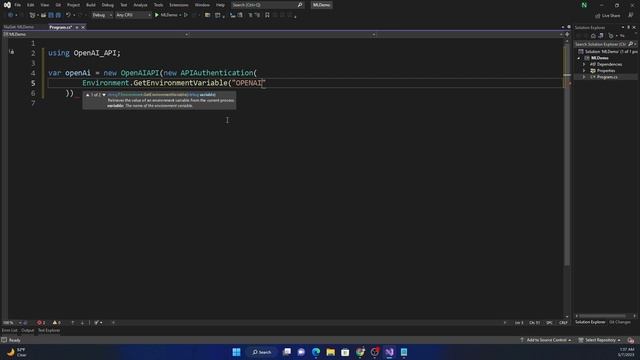640x360 pixels.
Task: Click the error count indicator
Action: [x=41, y=322]
